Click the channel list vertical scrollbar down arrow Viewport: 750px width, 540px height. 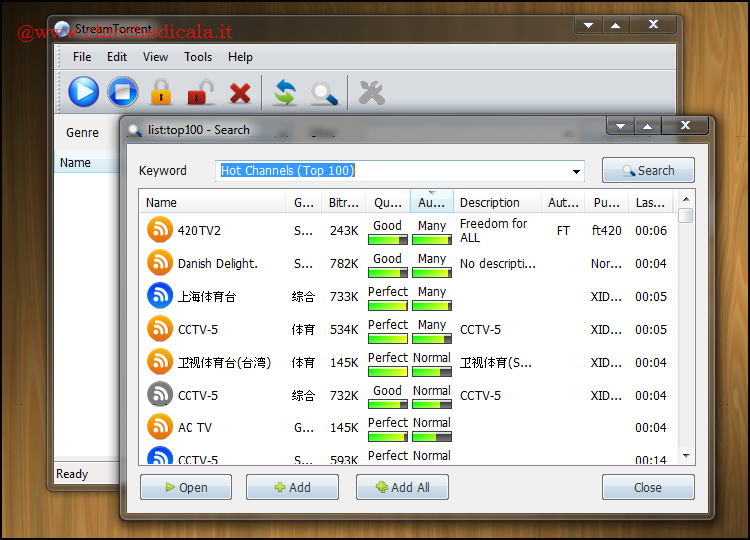[x=685, y=455]
